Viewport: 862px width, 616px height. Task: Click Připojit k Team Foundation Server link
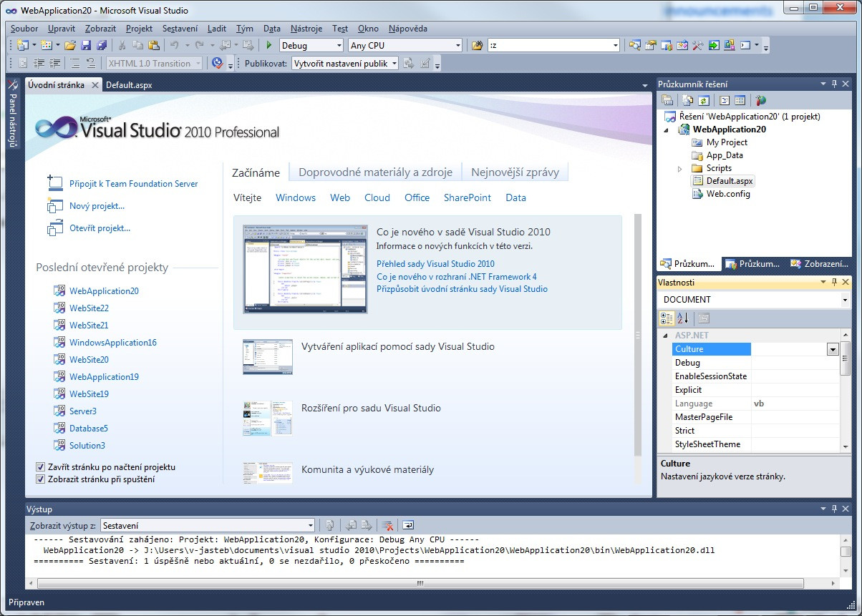click(x=134, y=184)
